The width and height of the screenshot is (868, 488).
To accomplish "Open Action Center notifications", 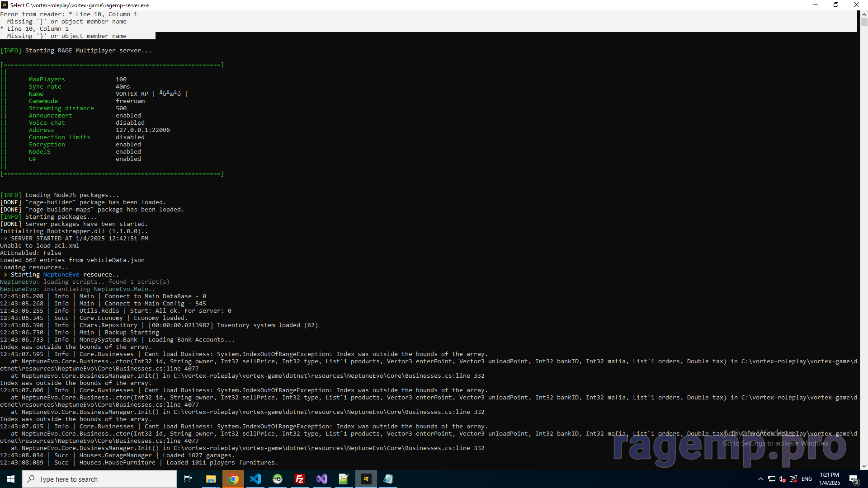I will click(854, 479).
